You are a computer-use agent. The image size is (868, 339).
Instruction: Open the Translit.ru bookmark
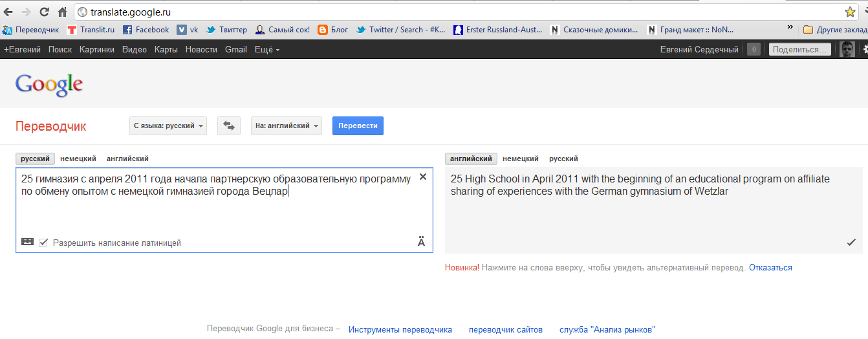click(x=91, y=30)
